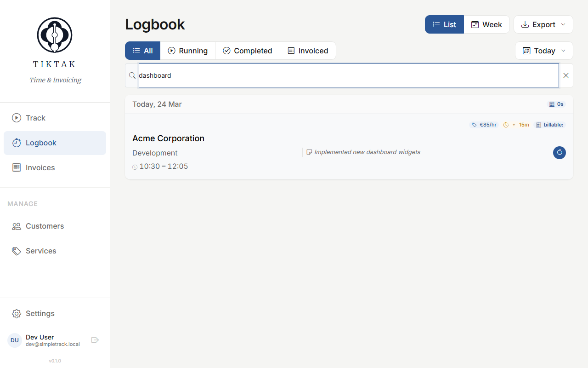Select the Track play icon in sidebar
The width and height of the screenshot is (588, 368).
16,118
